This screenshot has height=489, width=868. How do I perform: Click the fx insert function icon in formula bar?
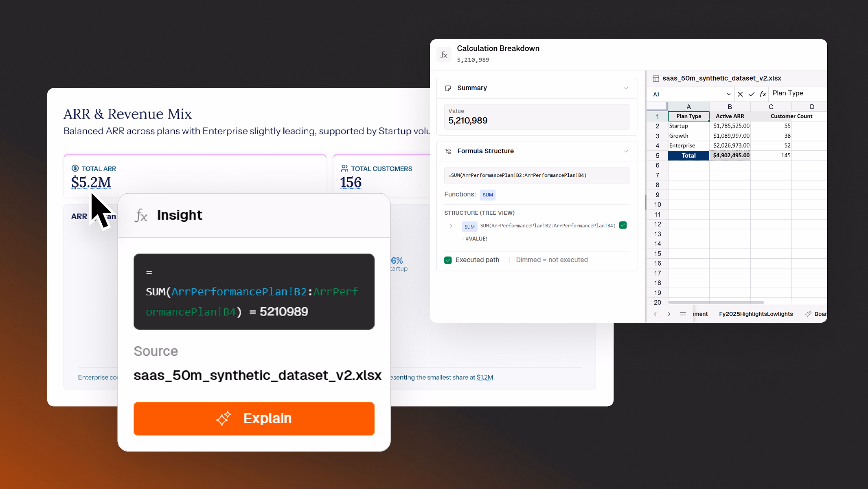(x=763, y=94)
